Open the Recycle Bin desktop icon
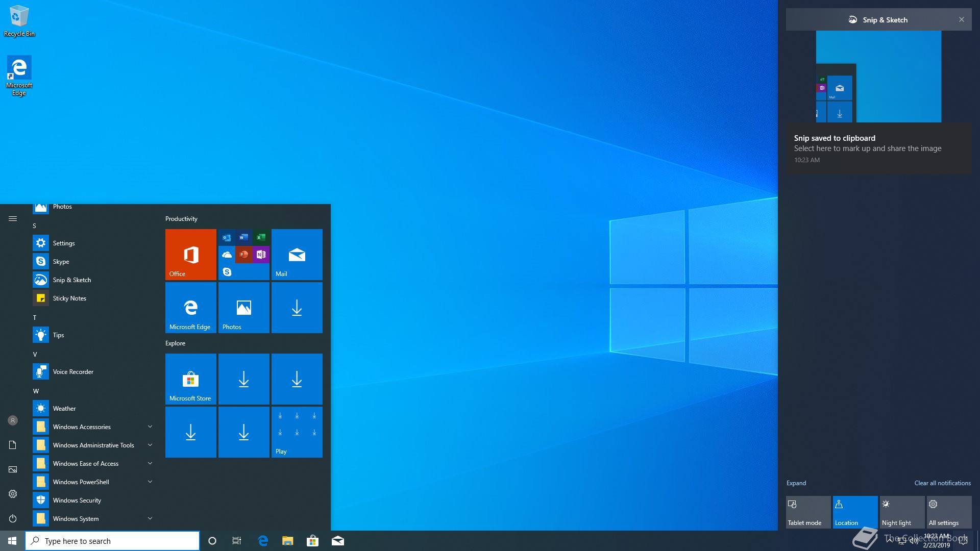 point(19,21)
